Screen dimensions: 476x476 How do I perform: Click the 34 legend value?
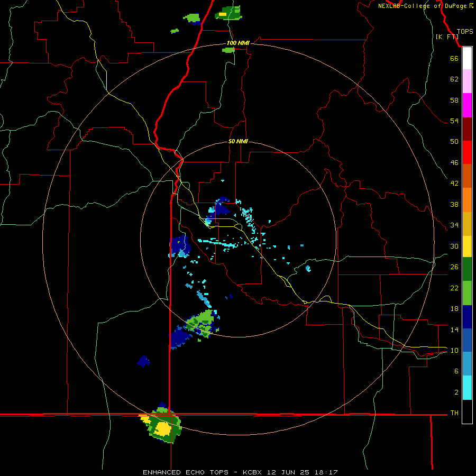click(x=454, y=225)
